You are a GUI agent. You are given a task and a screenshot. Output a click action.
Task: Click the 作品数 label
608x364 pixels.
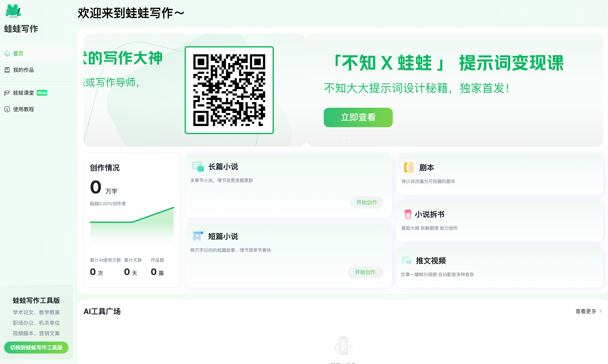(x=157, y=260)
